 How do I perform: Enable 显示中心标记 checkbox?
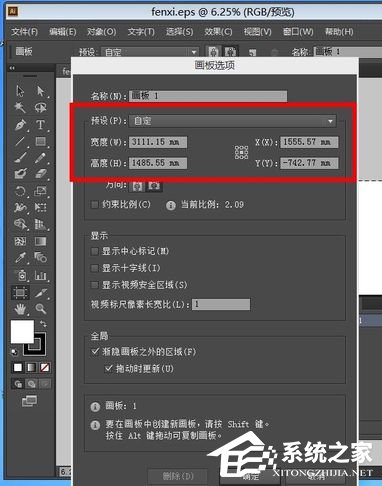95,251
